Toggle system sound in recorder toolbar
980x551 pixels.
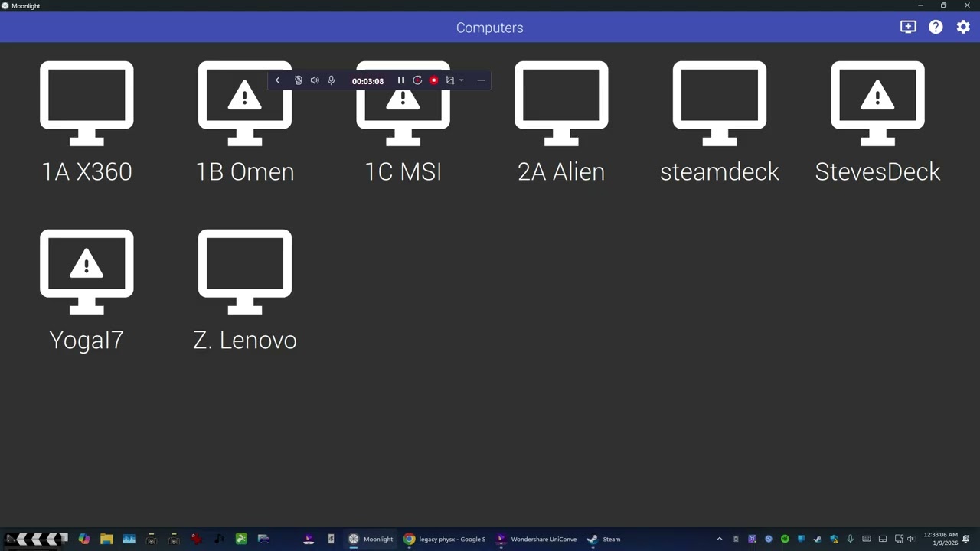click(315, 80)
